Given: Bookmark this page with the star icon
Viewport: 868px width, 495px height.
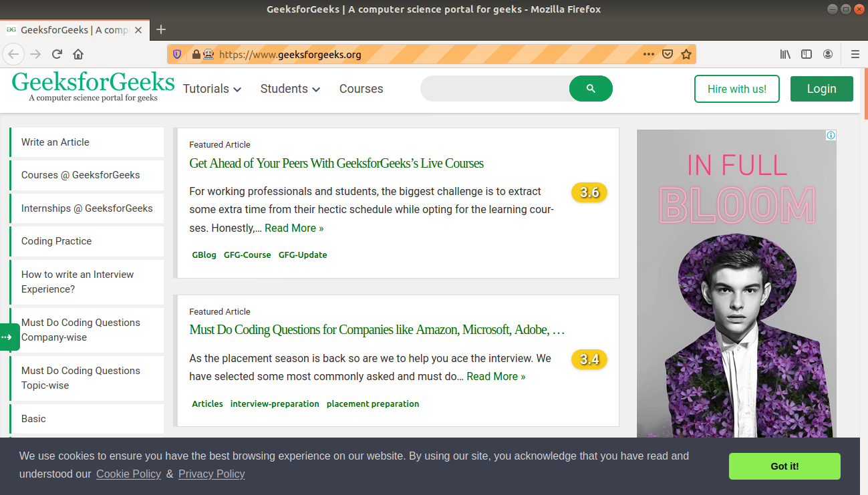Looking at the screenshot, I should click(x=686, y=54).
